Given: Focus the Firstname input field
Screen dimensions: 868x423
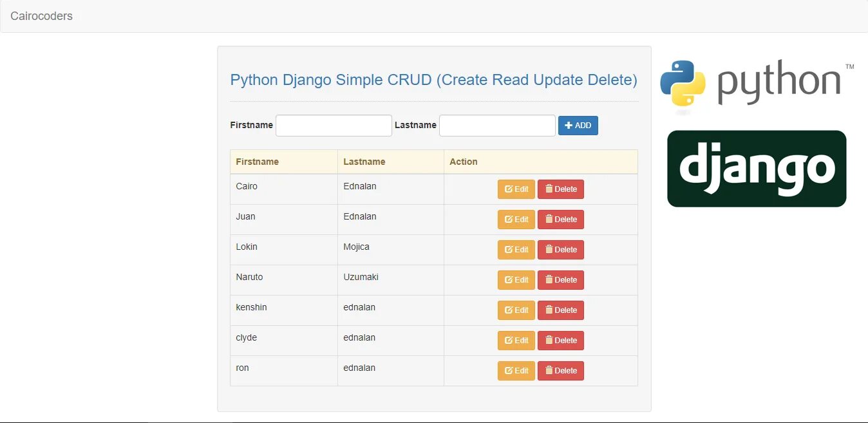Looking at the screenshot, I should coord(334,126).
